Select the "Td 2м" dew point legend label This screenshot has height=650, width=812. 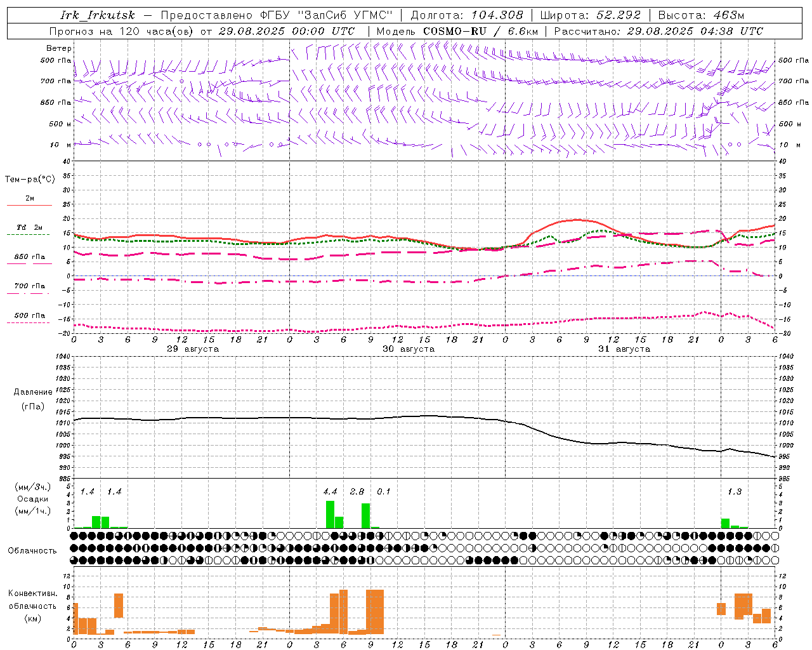(30, 227)
